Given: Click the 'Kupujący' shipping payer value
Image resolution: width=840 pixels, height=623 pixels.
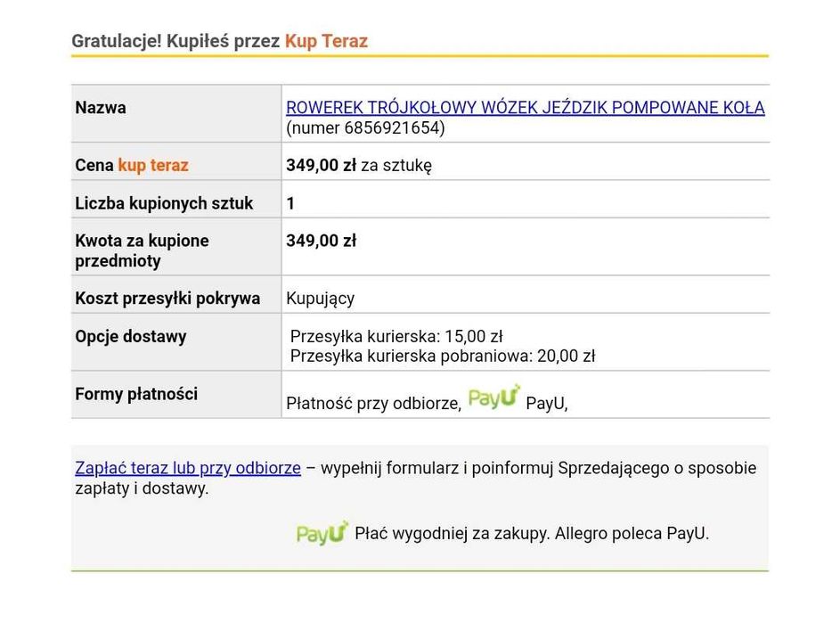Looking at the screenshot, I should click(321, 299).
